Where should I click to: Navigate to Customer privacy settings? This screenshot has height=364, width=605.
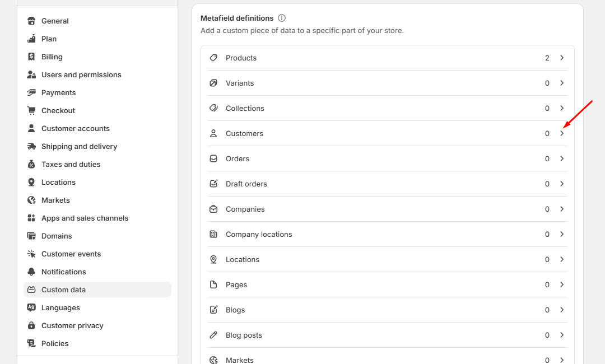(72, 325)
